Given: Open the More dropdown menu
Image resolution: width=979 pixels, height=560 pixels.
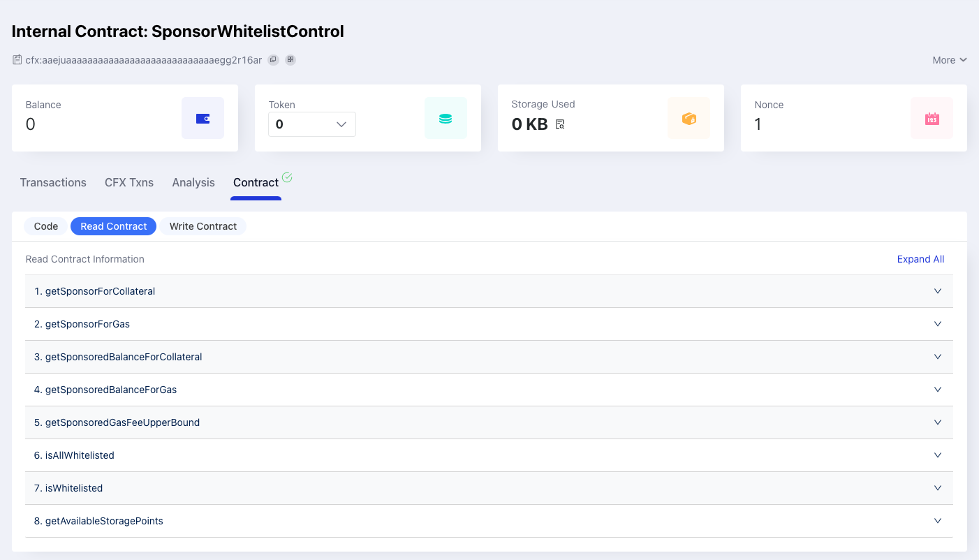Looking at the screenshot, I should (x=949, y=60).
